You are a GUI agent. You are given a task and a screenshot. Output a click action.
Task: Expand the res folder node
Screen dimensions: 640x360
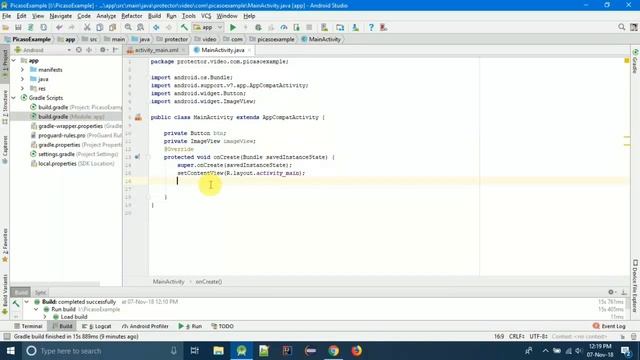pyautogui.click(x=22, y=89)
